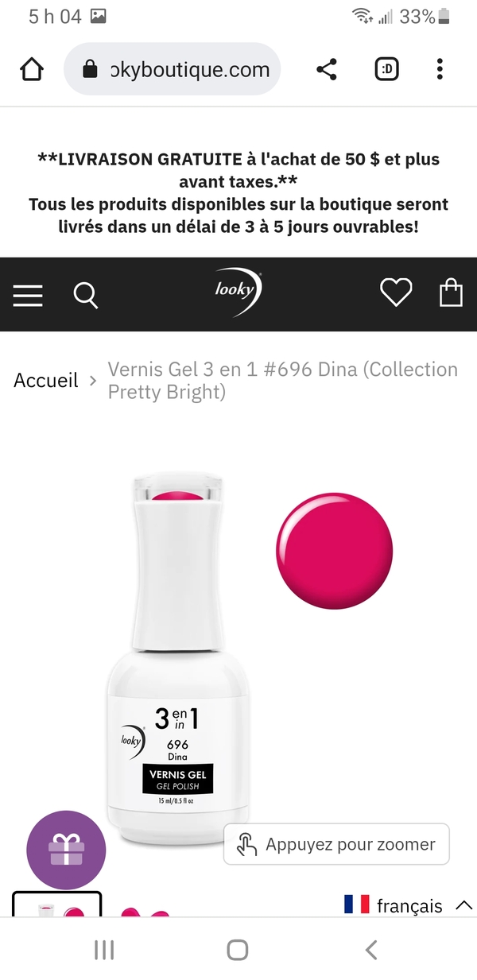477x980 pixels.
Task: Tap the Android back navigation button
Action: (x=370, y=950)
